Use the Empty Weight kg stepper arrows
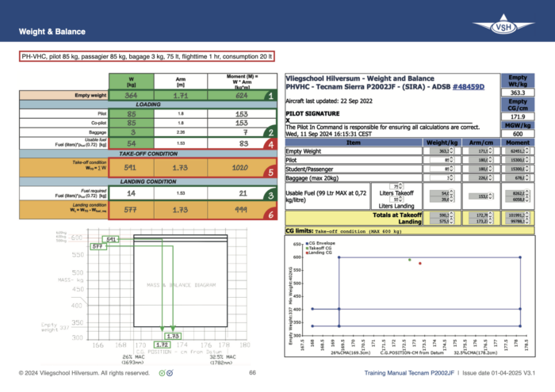 point(452,151)
